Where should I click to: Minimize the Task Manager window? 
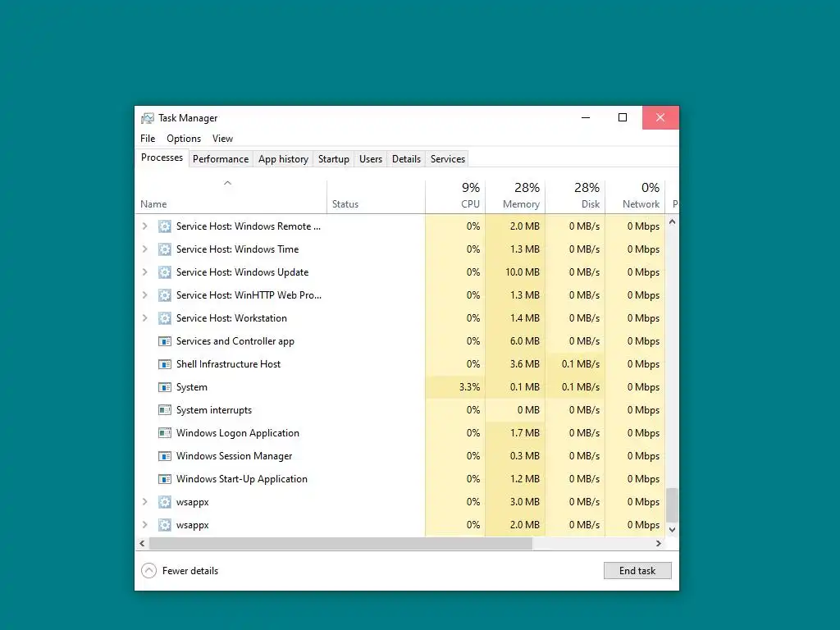coord(586,118)
